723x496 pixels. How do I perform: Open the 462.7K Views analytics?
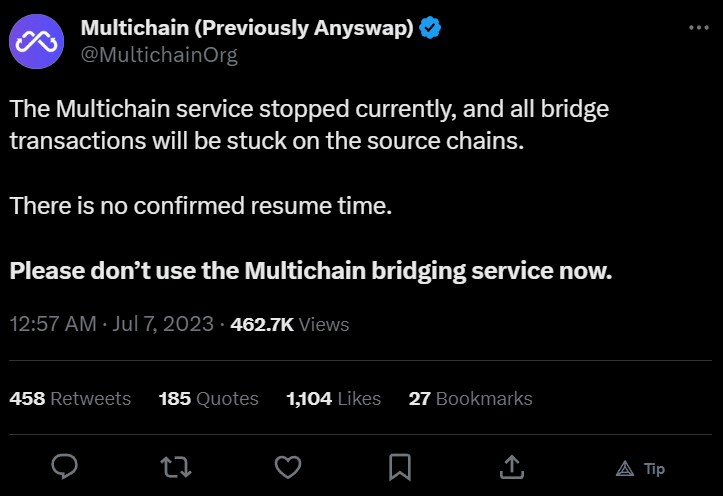[x=289, y=324]
